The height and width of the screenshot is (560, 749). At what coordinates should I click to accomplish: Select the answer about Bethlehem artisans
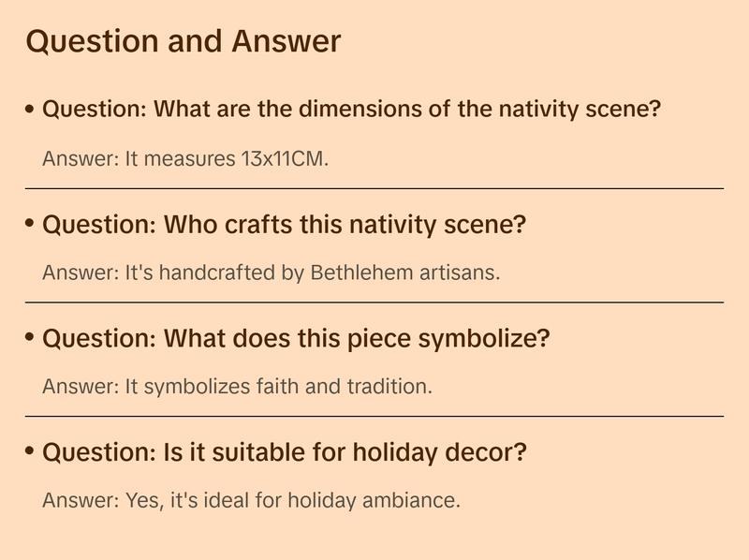(x=272, y=273)
